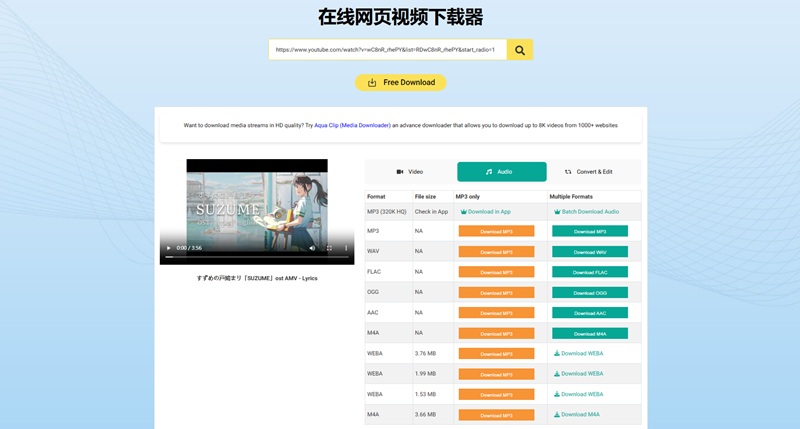Image resolution: width=800 pixels, height=429 pixels.
Task: Open the Aqua Clip (Media Downloader) link
Action: pos(352,125)
